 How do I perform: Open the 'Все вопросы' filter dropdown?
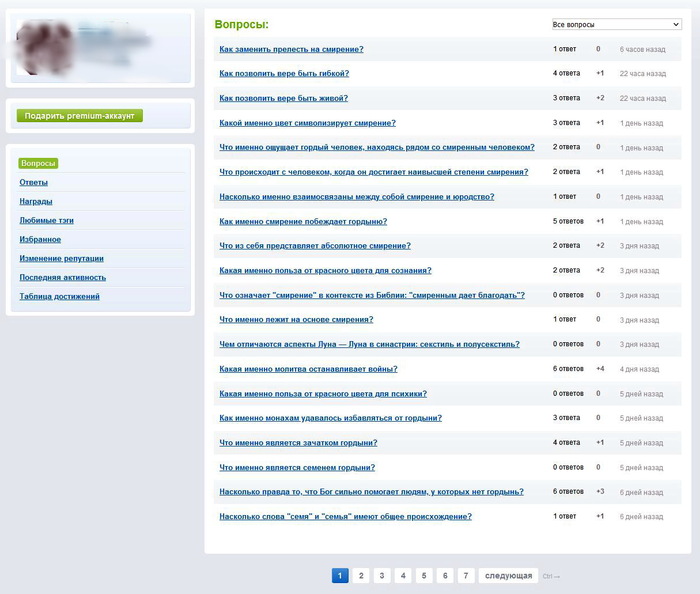click(616, 24)
